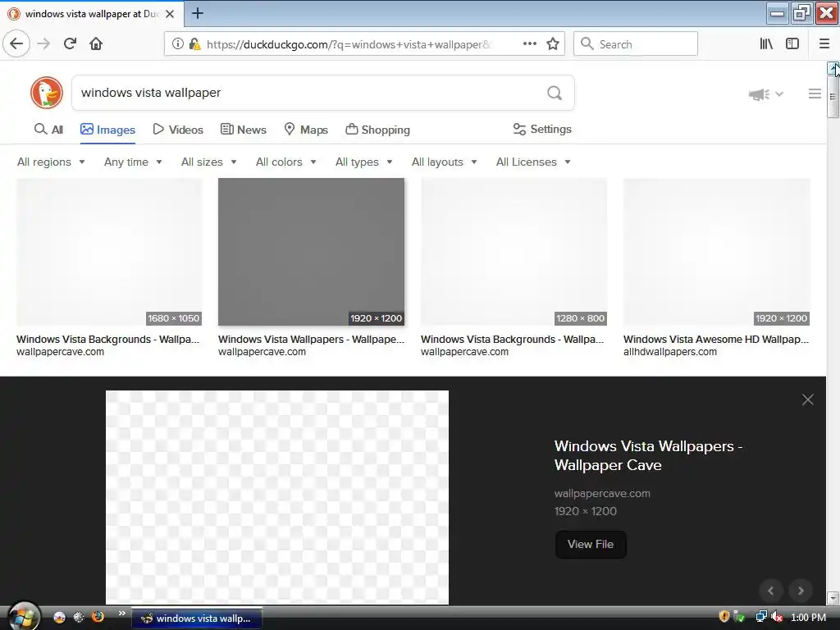Toggle the Firefox sidebar icon
Viewport: 840px width, 630px height.
click(x=792, y=44)
